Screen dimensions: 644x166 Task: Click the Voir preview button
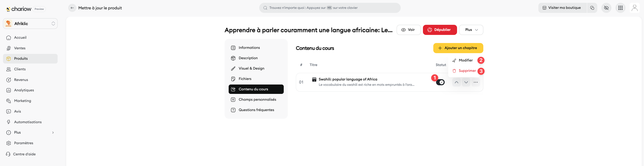tap(408, 30)
